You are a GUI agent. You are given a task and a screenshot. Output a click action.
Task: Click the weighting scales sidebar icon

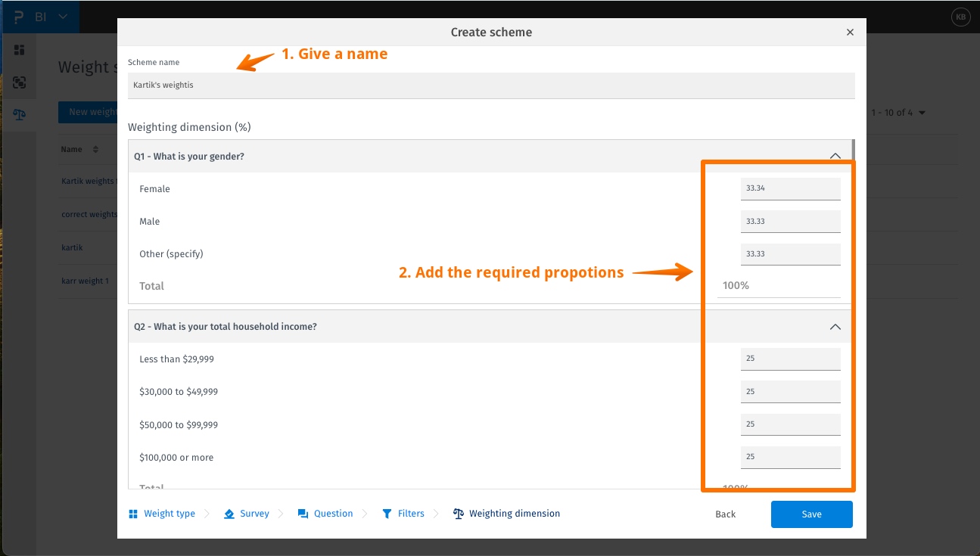(20, 115)
